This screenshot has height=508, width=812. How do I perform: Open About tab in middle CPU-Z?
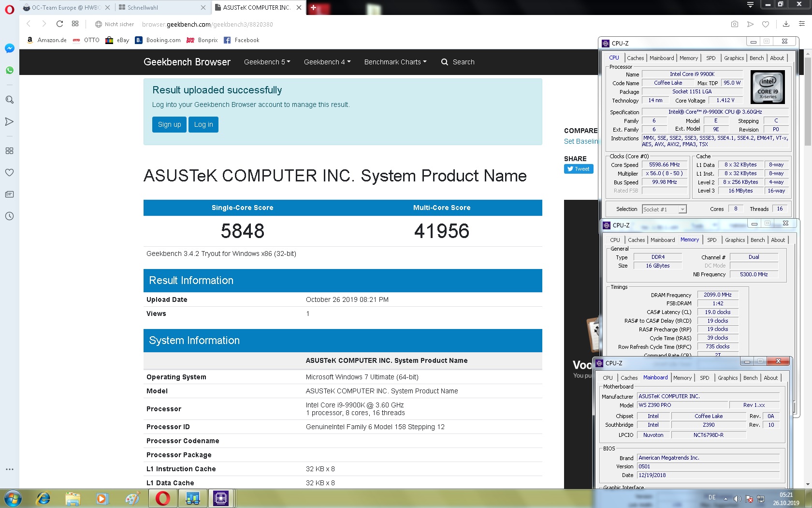778,240
